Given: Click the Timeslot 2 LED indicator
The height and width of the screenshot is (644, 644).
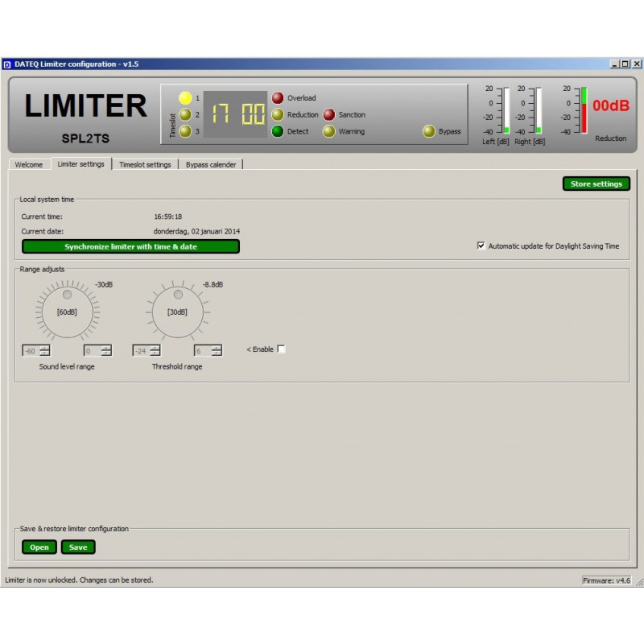Looking at the screenshot, I should click(x=185, y=114).
